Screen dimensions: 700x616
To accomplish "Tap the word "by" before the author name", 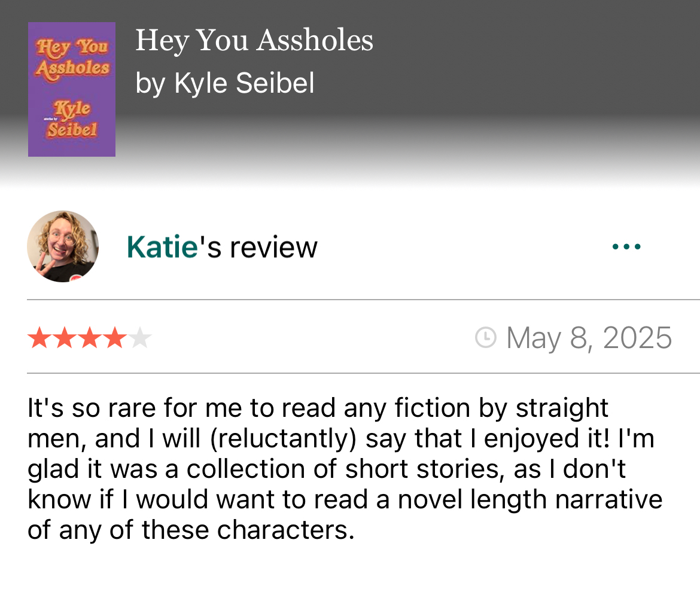I will pos(150,83).
